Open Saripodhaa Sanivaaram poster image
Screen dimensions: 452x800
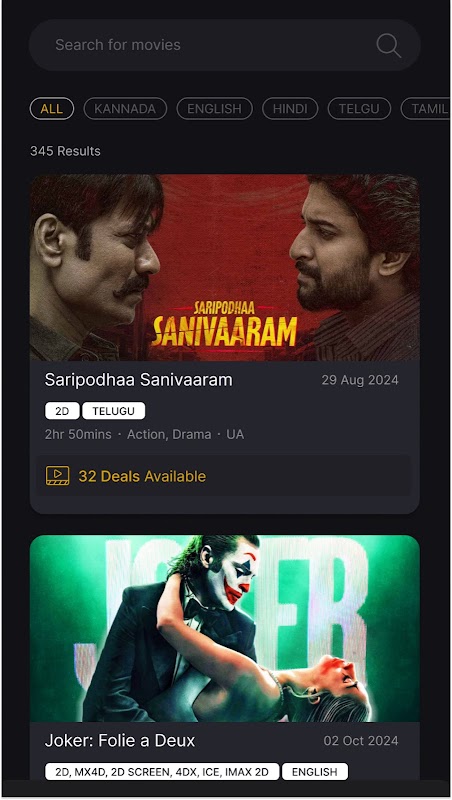[225, 268]
